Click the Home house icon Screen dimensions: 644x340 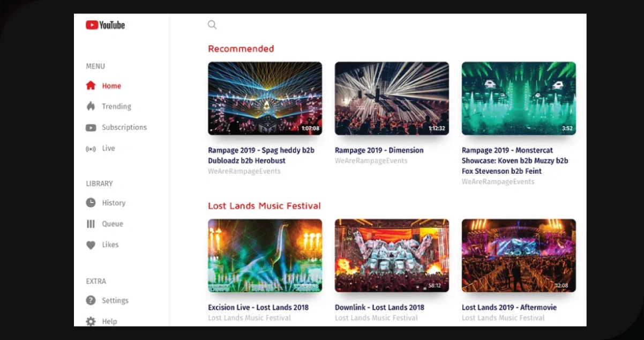[x=91, y=86]
